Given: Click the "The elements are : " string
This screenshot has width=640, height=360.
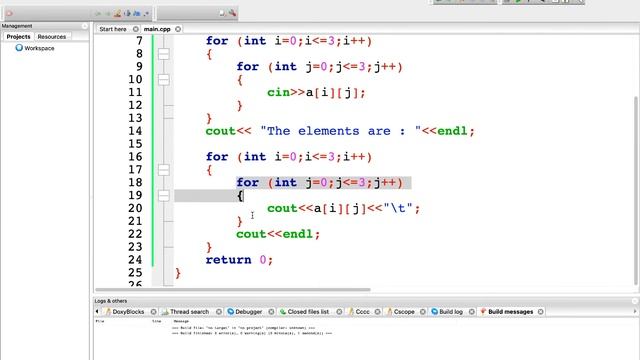Looking at the screenshot, I should coord(340,131).
